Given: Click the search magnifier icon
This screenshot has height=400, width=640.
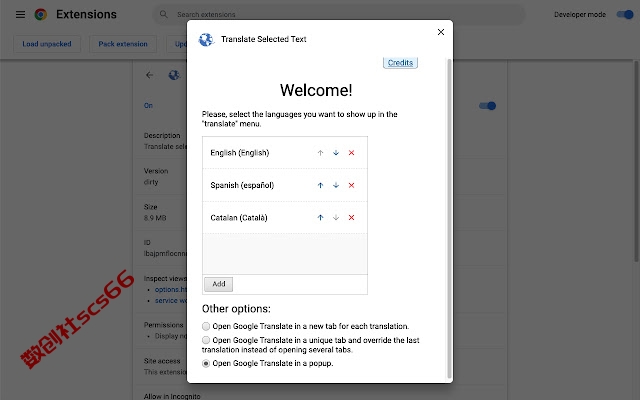Looking at the screenshot, I should 164,14.
